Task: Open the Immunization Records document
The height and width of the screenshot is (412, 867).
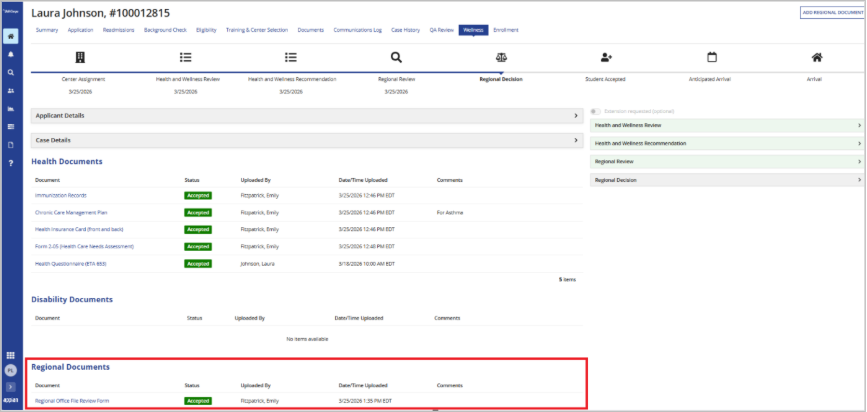Action: [61, 195]
